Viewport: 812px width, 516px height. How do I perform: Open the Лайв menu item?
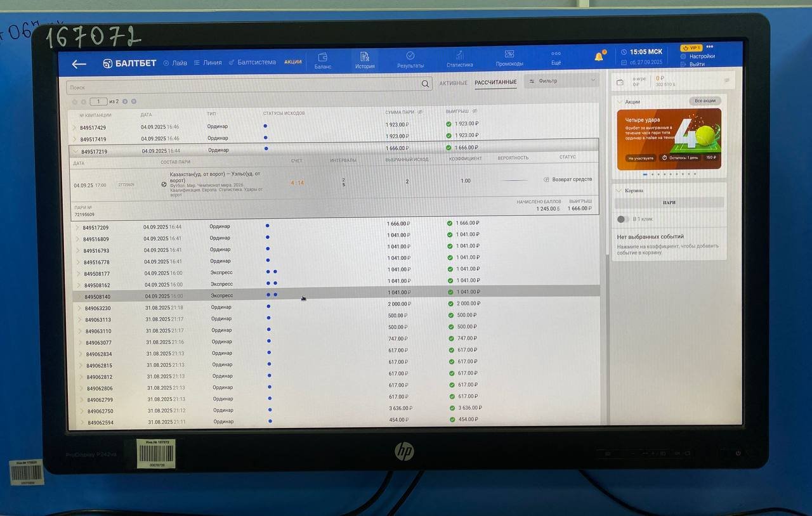coord(175,63)
